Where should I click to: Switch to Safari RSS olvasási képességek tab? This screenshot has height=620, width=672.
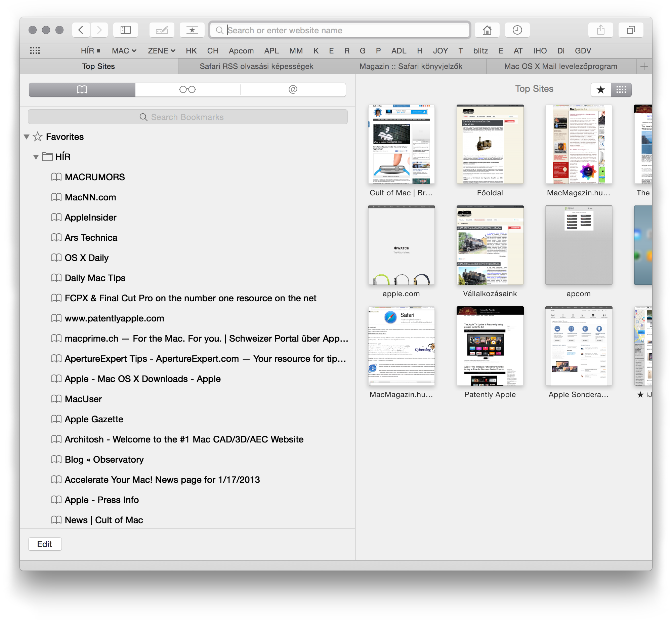point(257,66)
